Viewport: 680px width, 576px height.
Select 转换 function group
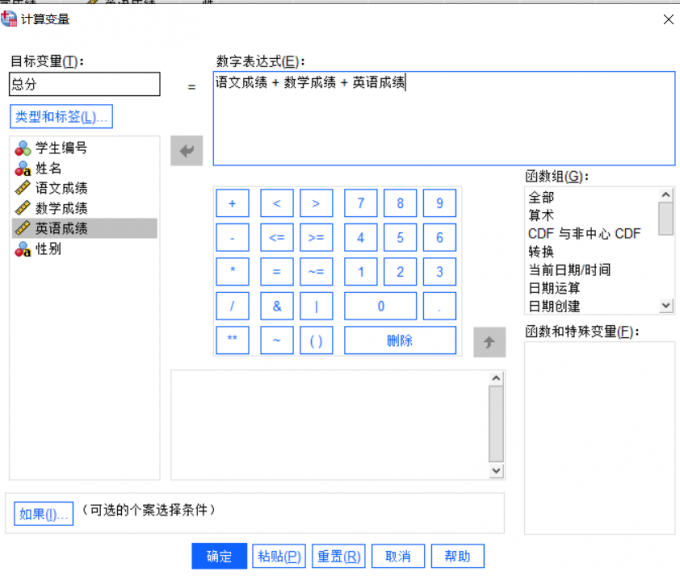(x=541, y=252)
